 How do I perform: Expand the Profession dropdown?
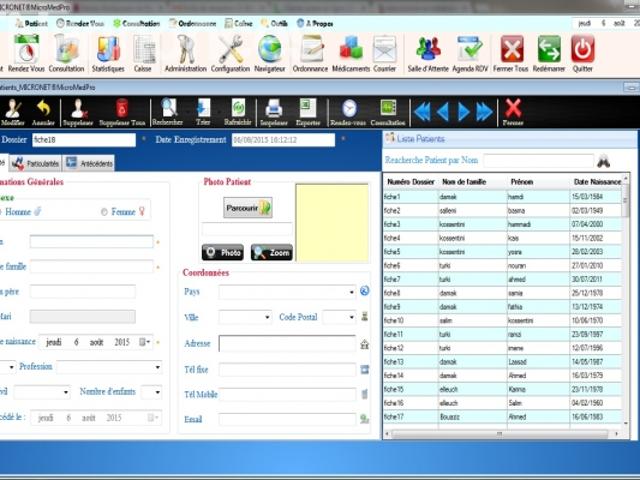coord(158,367)
